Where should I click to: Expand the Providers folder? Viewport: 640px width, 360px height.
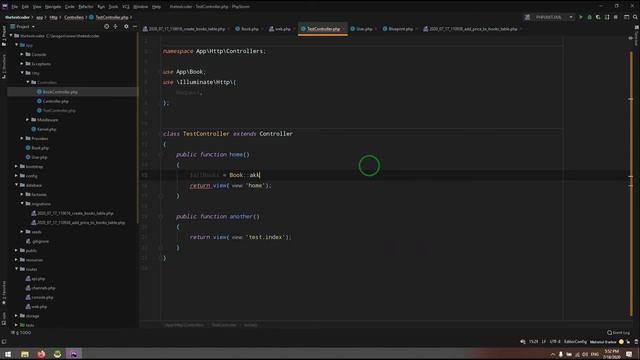[22, 138]
